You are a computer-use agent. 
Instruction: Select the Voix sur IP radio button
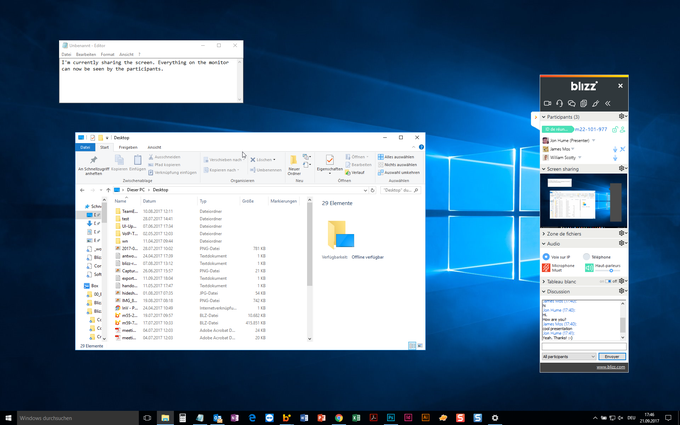(546, 257)
